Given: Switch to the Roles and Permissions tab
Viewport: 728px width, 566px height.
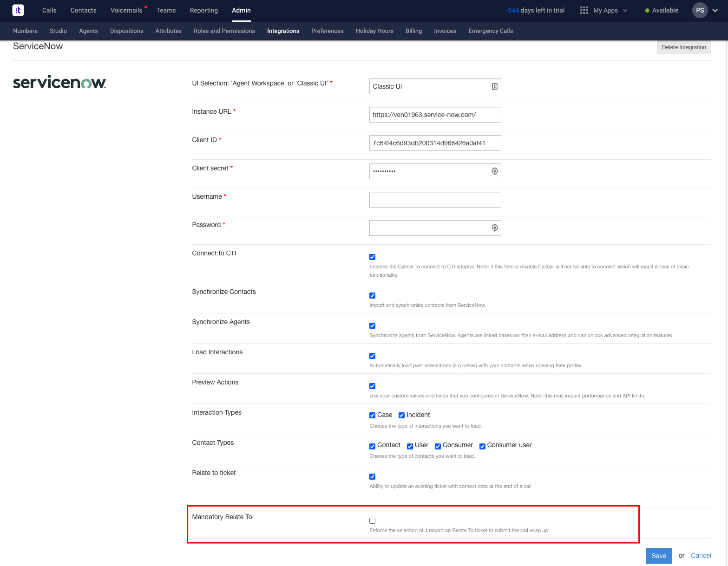Looking at the screenshot, I should 224,31.
